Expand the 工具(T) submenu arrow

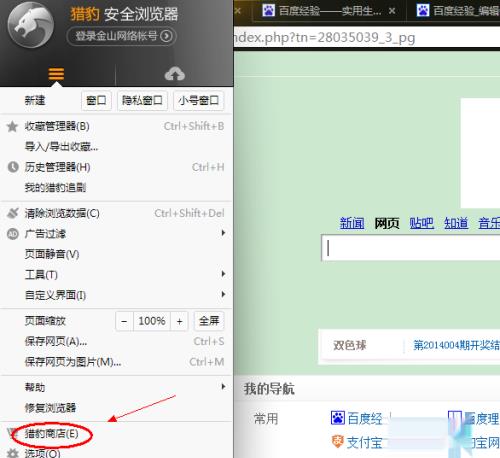tap(223, 274)
